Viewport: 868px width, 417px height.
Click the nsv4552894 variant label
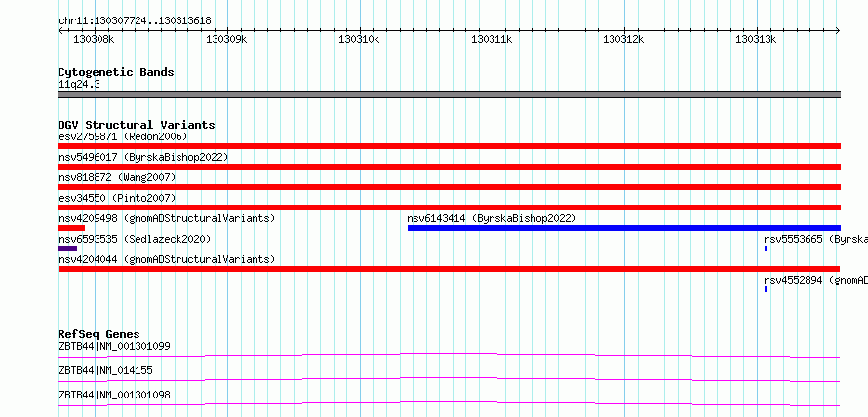click(816, 280)
